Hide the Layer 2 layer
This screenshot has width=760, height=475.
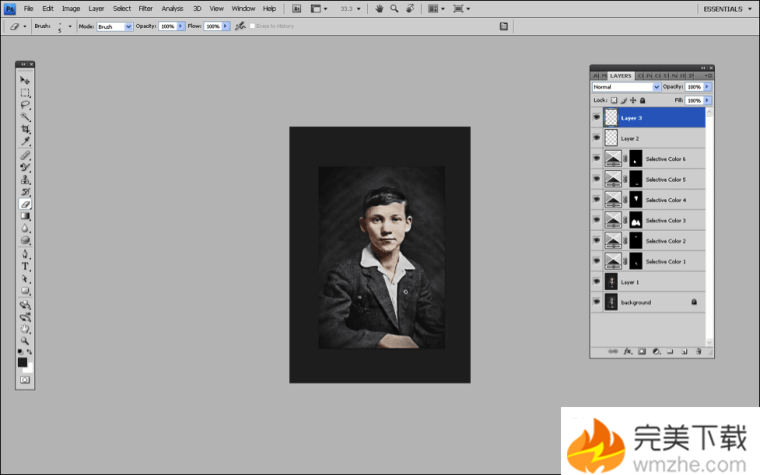(597, 138)
